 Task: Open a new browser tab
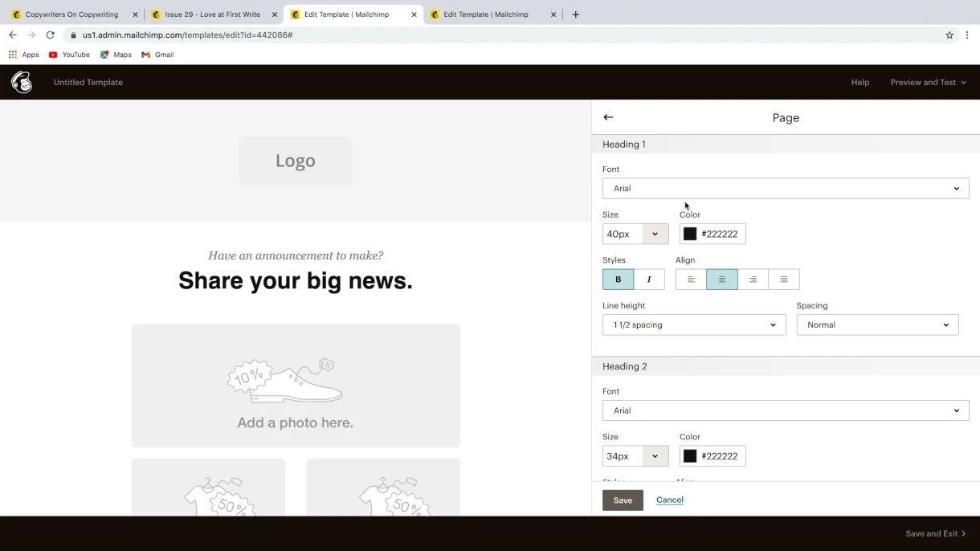tap(575, 14)
